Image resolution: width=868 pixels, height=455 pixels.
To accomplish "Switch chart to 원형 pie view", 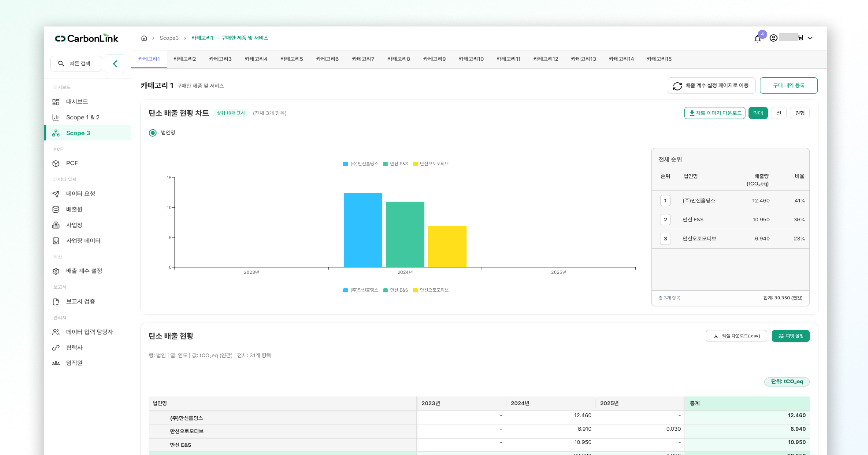I will click(x=800, y=113).
